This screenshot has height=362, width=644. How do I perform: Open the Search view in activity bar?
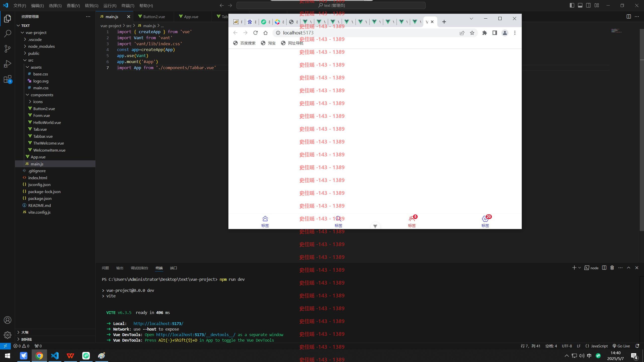pos(8,33)
